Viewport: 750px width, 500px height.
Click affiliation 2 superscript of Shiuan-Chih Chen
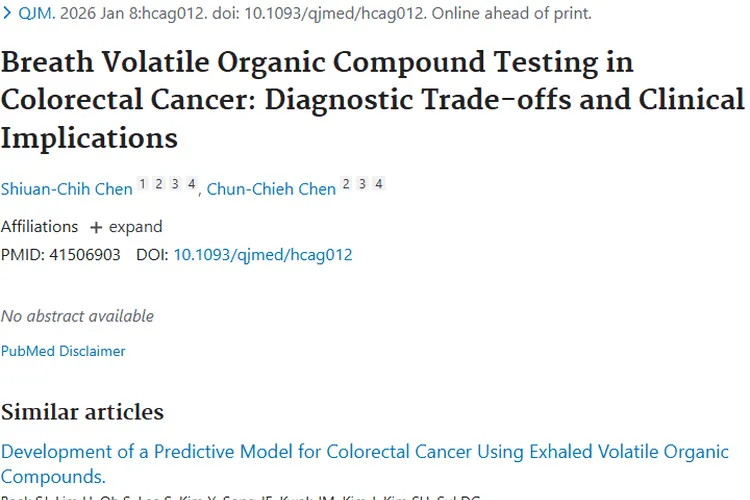[158, 184]
